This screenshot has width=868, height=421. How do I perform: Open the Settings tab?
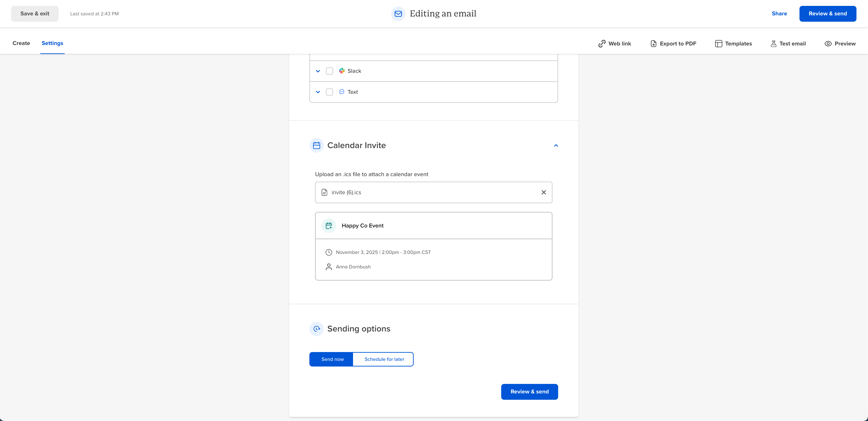[x=52, y=43]
